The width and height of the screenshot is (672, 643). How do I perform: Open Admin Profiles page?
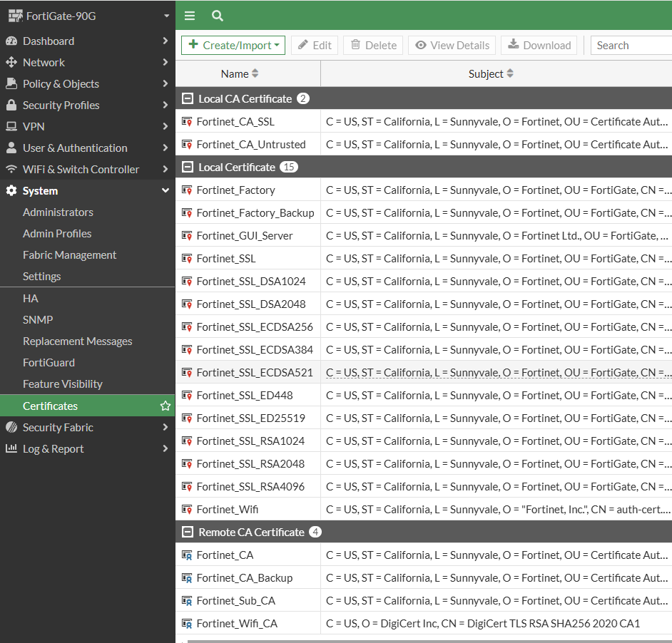[57, 234]
